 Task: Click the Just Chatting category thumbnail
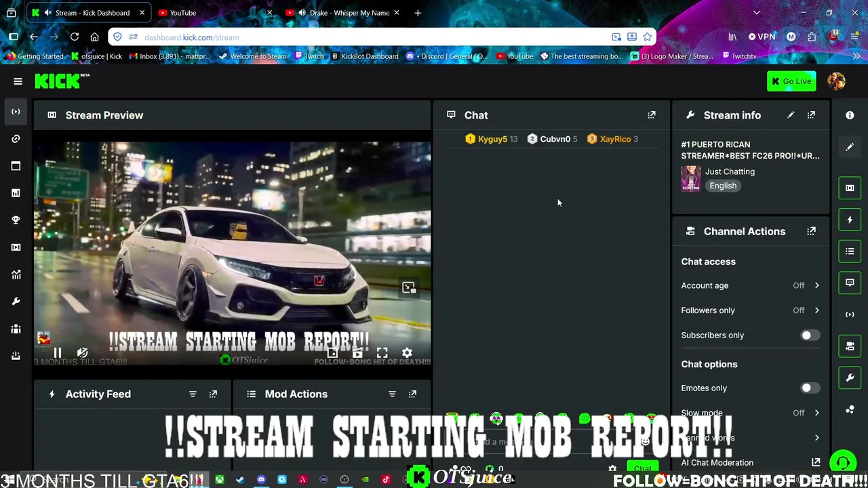pos(691,179)
